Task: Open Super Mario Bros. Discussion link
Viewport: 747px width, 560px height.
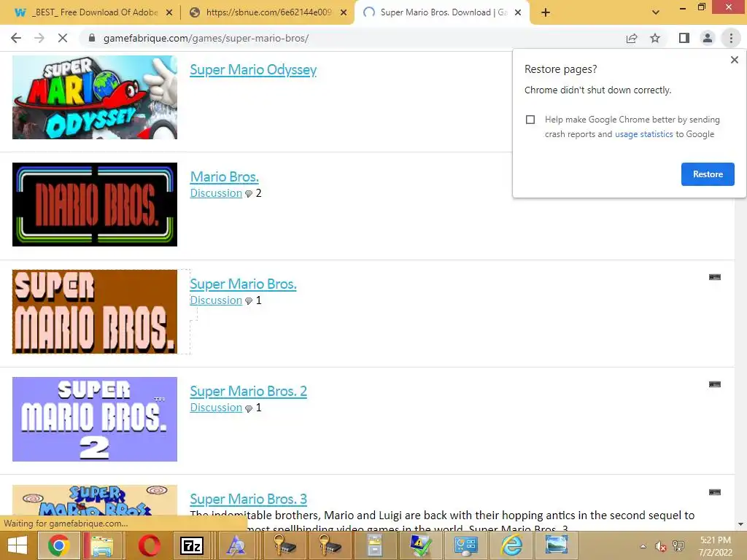Action: click(x=216, y=300)
